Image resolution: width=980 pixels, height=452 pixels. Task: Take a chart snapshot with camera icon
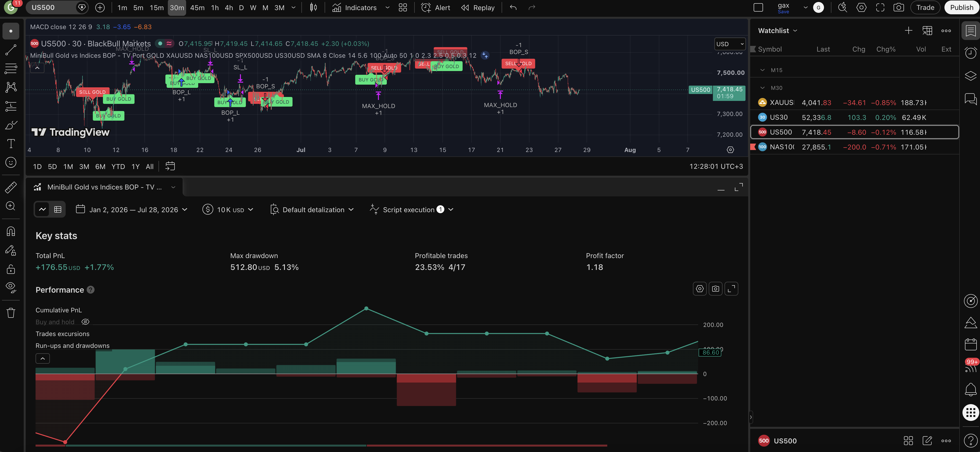(x=899, y=8)
